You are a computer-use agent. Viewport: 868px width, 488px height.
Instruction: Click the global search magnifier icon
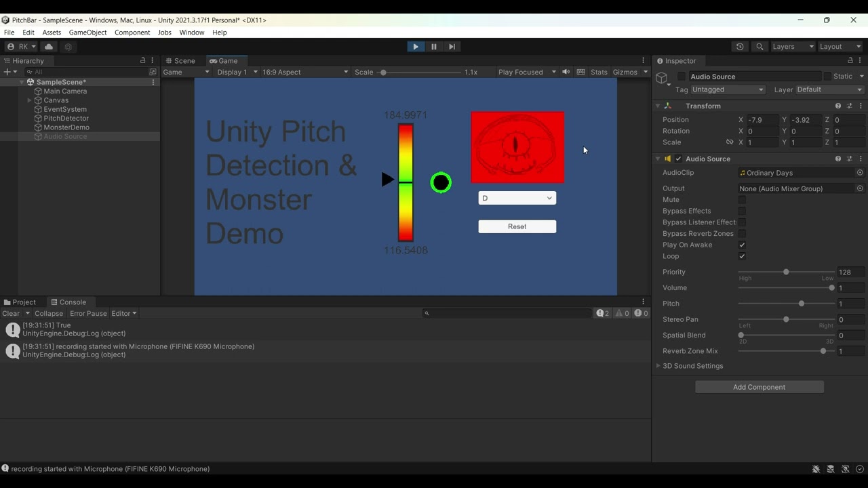click(x=759, y=47)
